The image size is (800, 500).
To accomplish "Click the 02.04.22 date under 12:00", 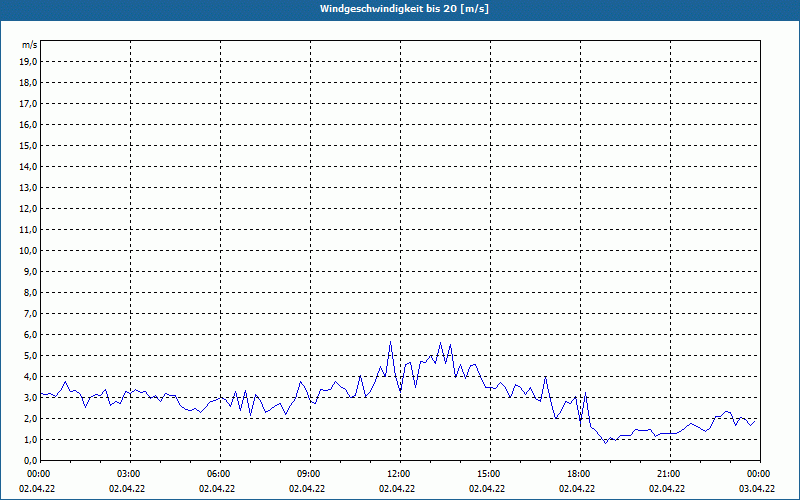I will pos(397,488).
